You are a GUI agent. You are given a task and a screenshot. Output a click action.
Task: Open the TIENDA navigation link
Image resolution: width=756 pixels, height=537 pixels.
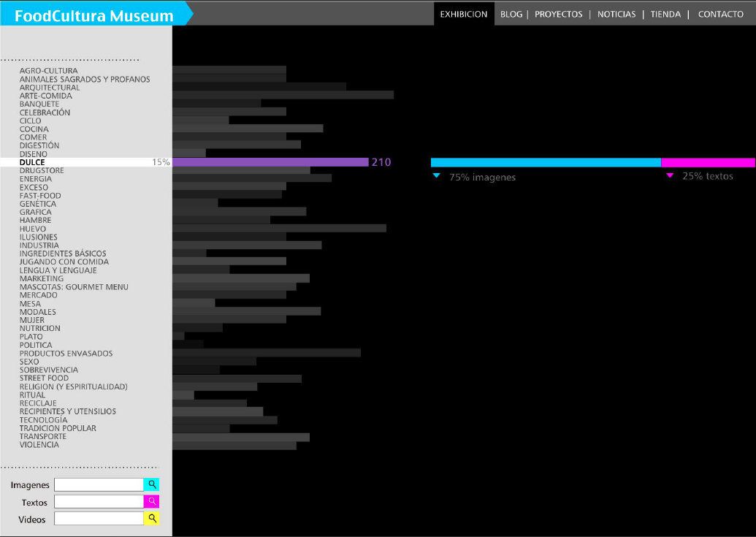tap(665, 14)
